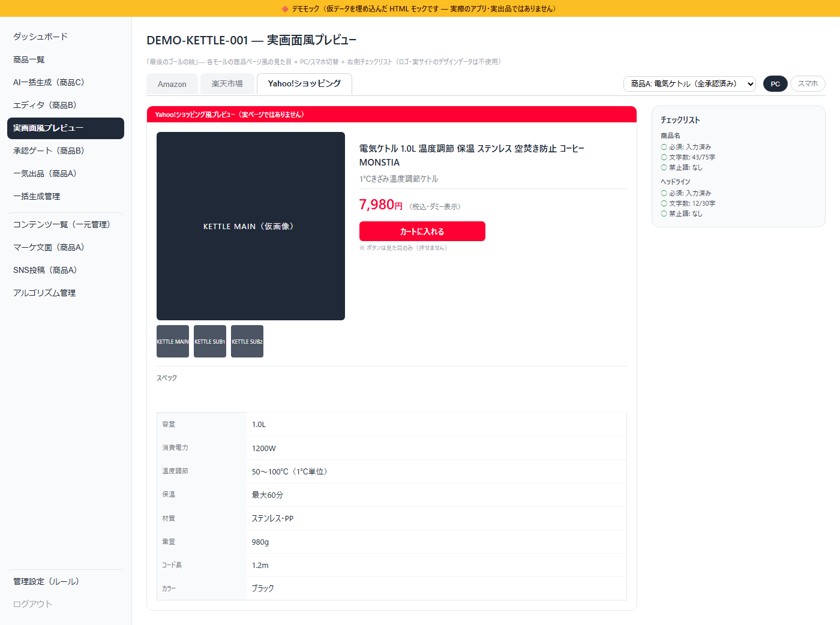This screenshot has height=625, width=840.
Task: Open 管理設定（ルール）
Action: (x=65, y=581)
